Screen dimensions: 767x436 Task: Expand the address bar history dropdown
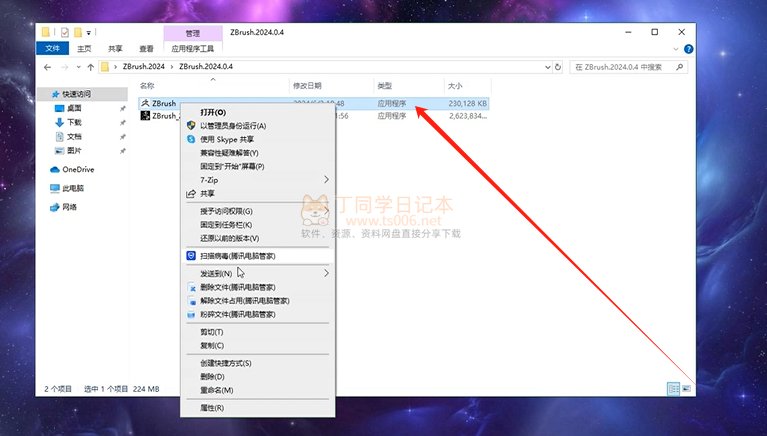(548, 67)
